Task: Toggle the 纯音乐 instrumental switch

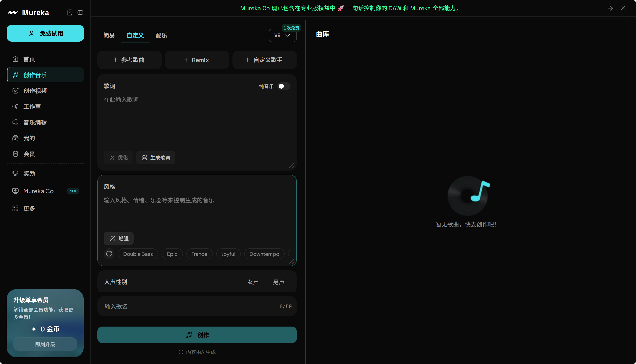Action: pos(284,86)
